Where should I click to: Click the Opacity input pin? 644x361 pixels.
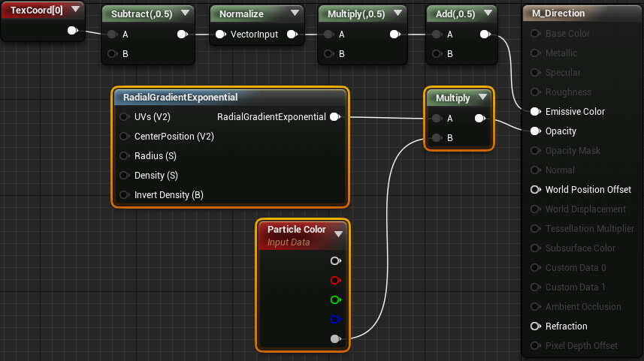point(535,131)
